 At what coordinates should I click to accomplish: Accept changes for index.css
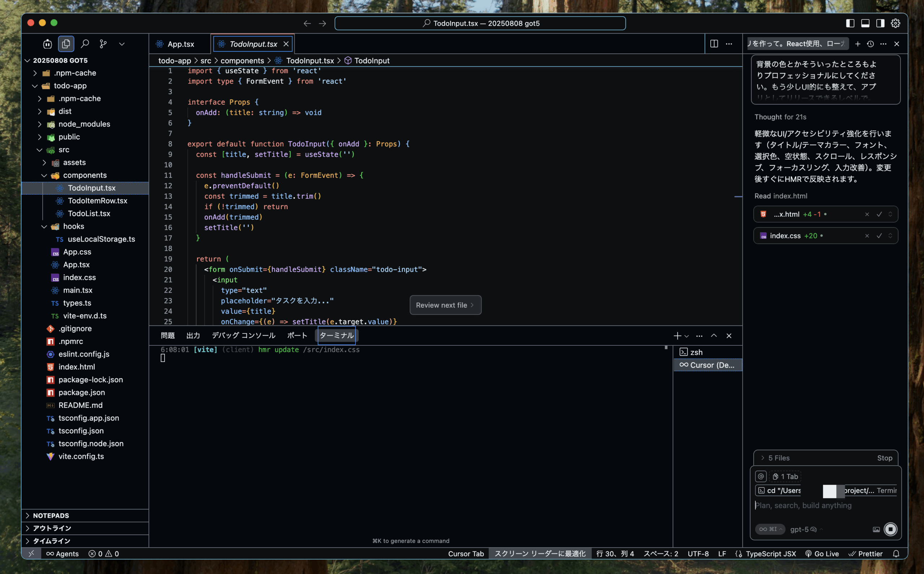pyautogui.click(x=879, y=236)
